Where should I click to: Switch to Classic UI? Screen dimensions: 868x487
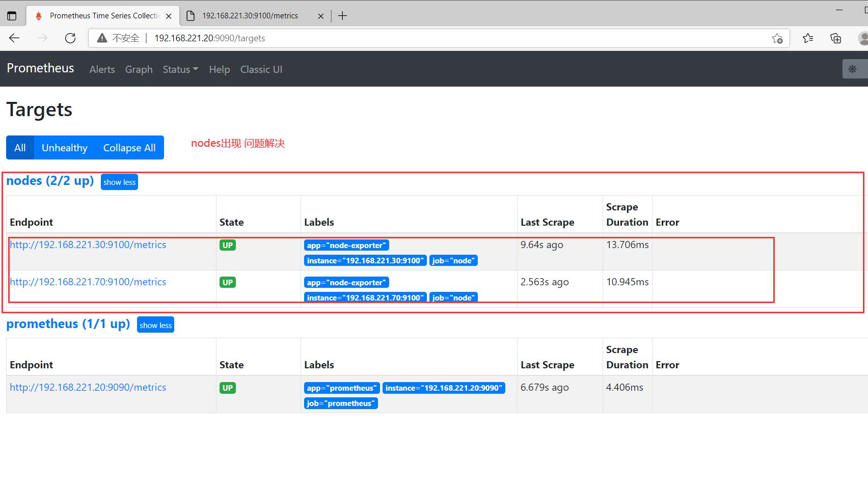pyautogui.click(x=261, y=69)
